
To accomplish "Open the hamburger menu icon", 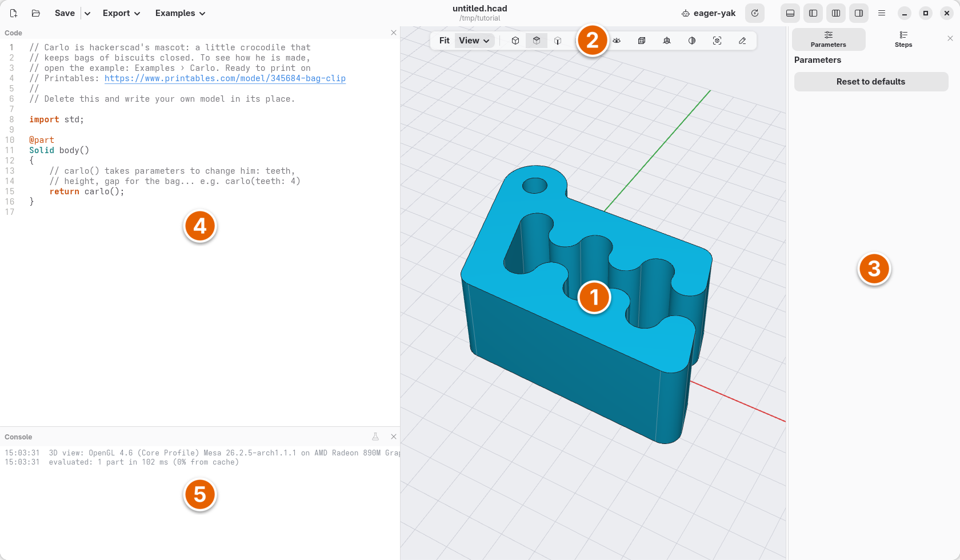I will (882, 13).
